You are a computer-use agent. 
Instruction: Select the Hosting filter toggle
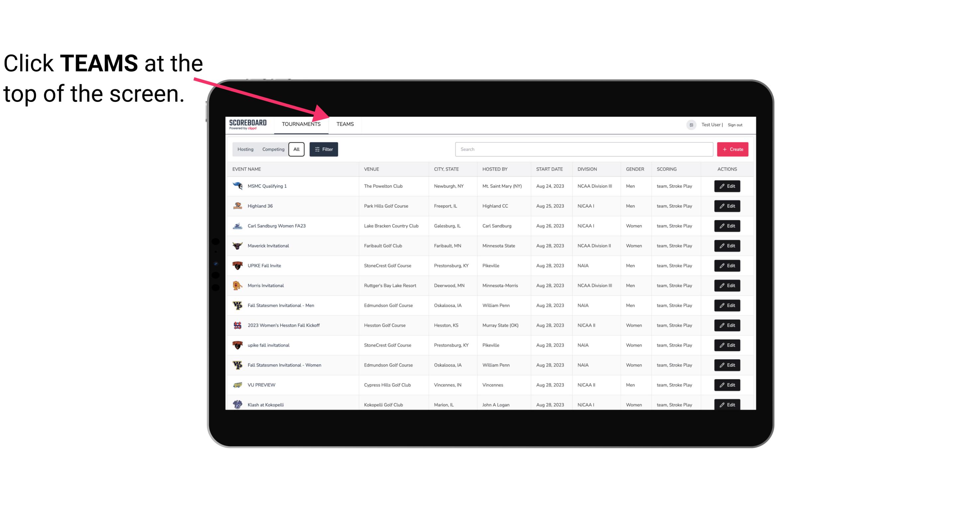[246, 149]
